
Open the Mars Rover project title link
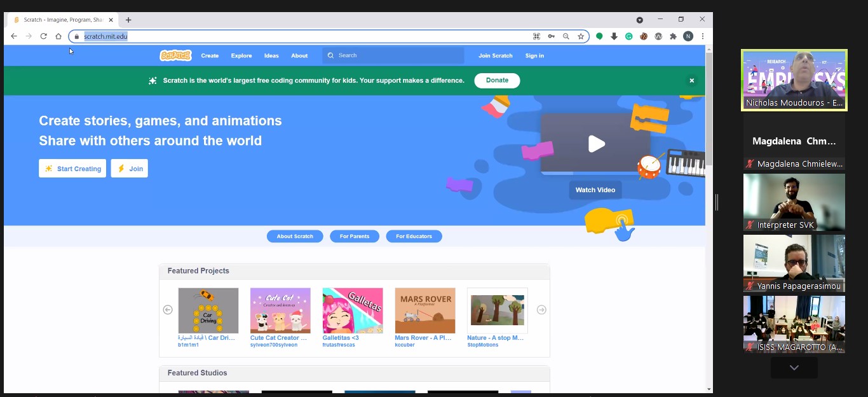coord(423,338)
